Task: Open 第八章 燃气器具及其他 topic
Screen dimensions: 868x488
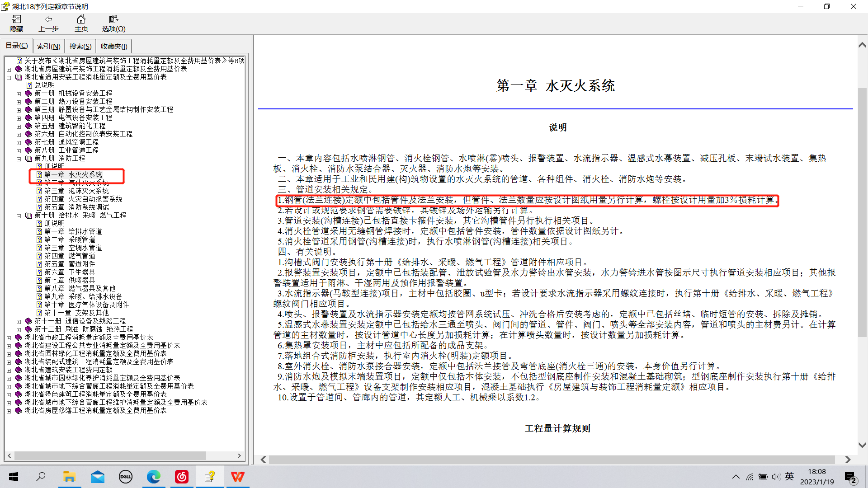Action: (80, 288)
